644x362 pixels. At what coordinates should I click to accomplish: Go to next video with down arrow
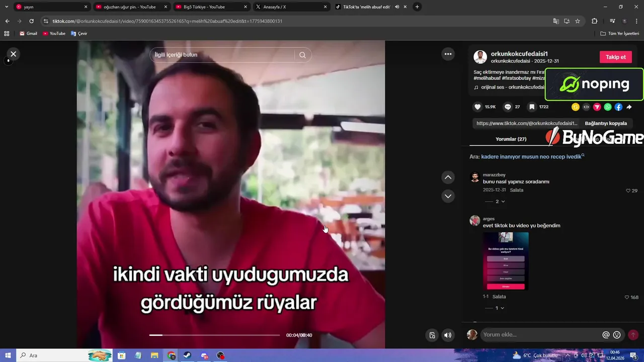448,196
